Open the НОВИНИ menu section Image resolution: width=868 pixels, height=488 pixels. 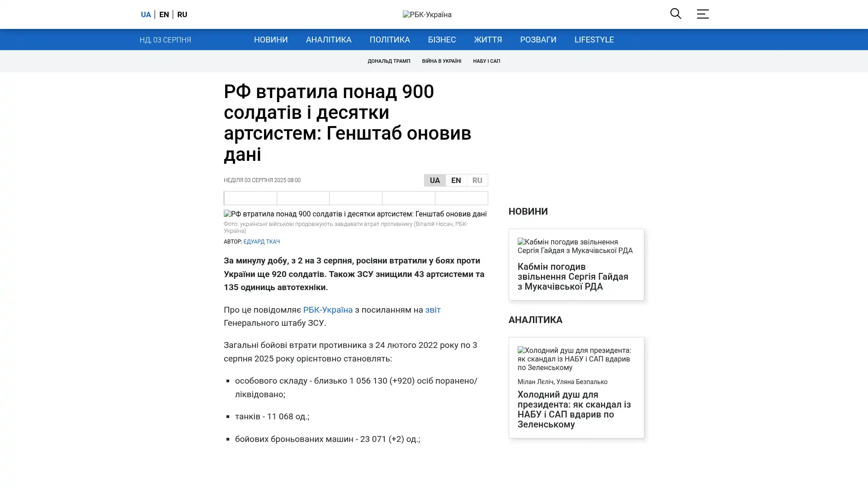coord(270,40)
